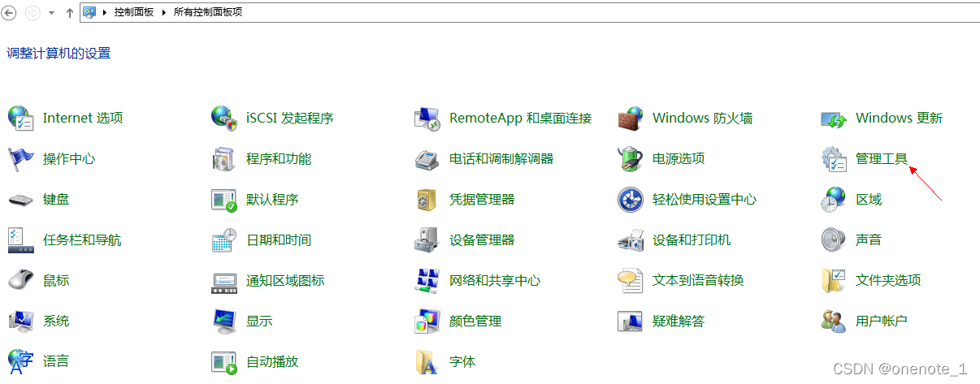Click the 颜色管理 link

[x=475, y=321]
